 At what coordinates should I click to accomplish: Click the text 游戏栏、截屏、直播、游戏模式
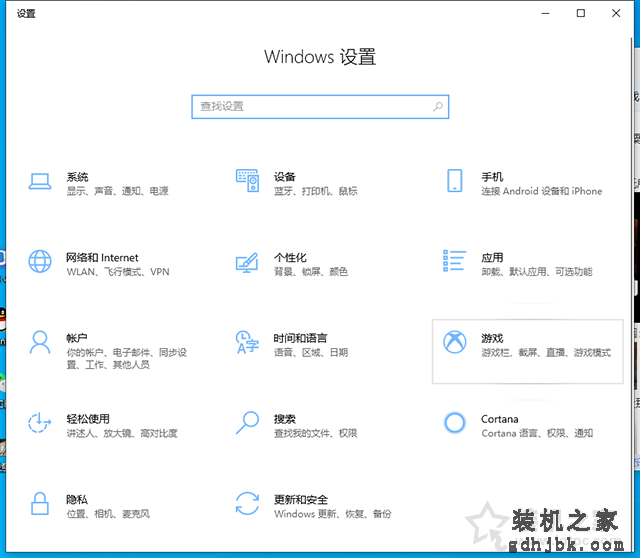(546, 352)
